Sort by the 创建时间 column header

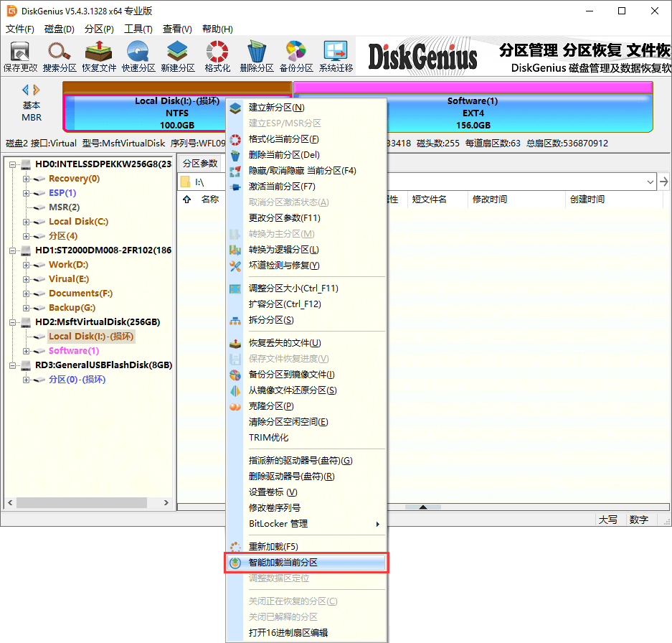tap(614, 200)
